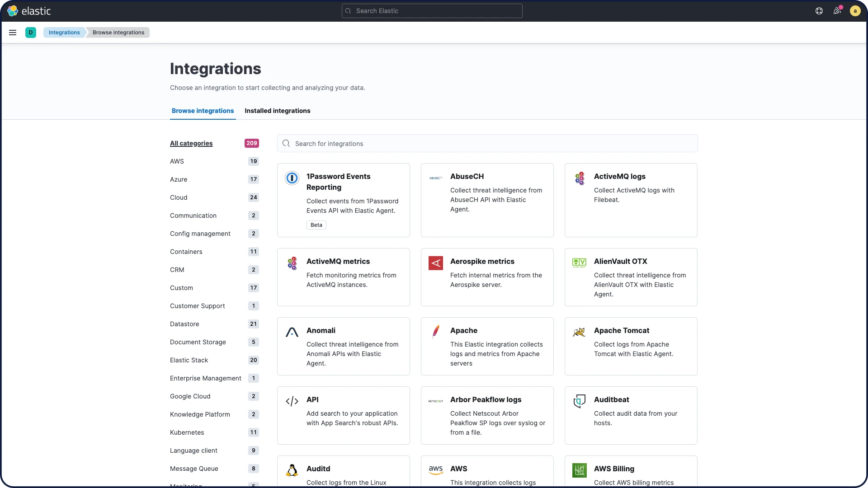Click the Beta badge on 1Password card
Viewport: 868px width, 488px height.
(316, 225)
